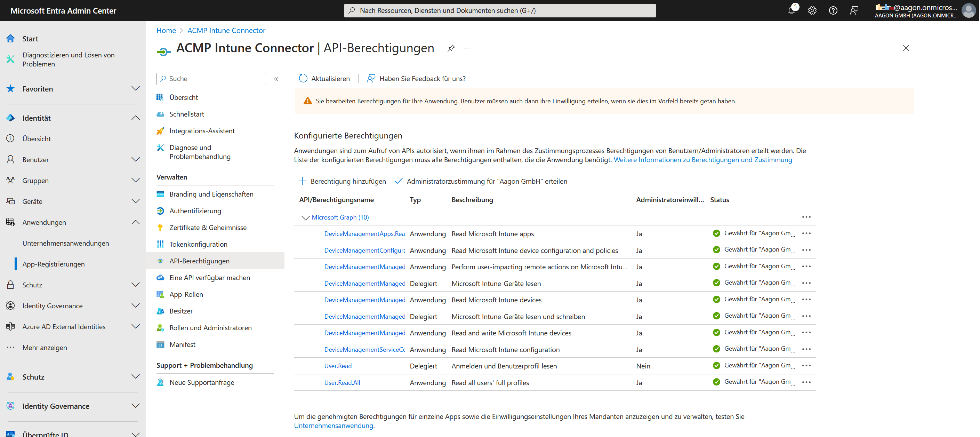Open the App-Rollen panel
Screen dimensions: 980x437
(x=186, y=294)
